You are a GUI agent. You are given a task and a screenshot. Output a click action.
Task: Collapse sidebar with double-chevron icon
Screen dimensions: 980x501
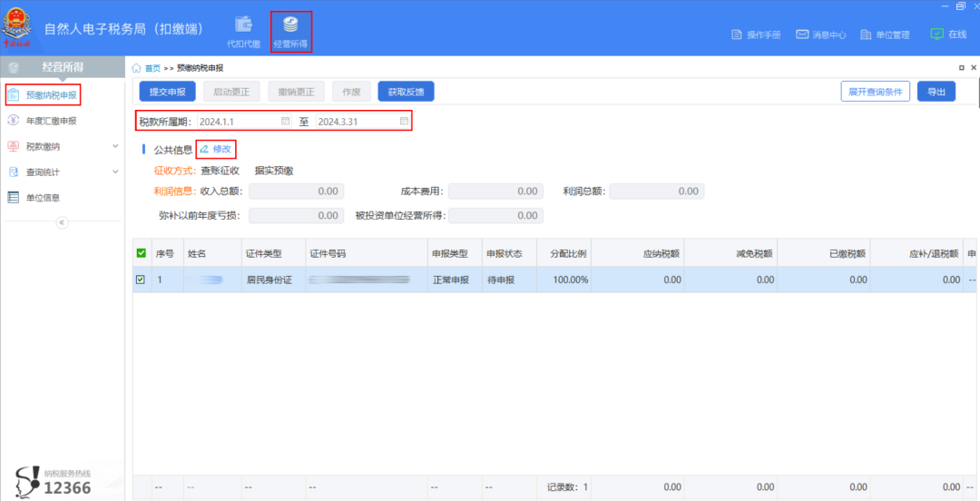(63, 222)
